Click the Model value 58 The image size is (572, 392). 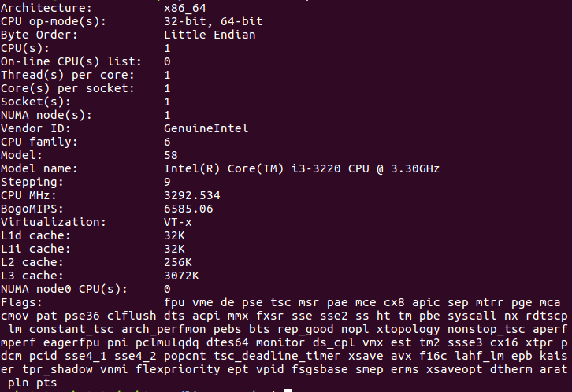(171, 156)
